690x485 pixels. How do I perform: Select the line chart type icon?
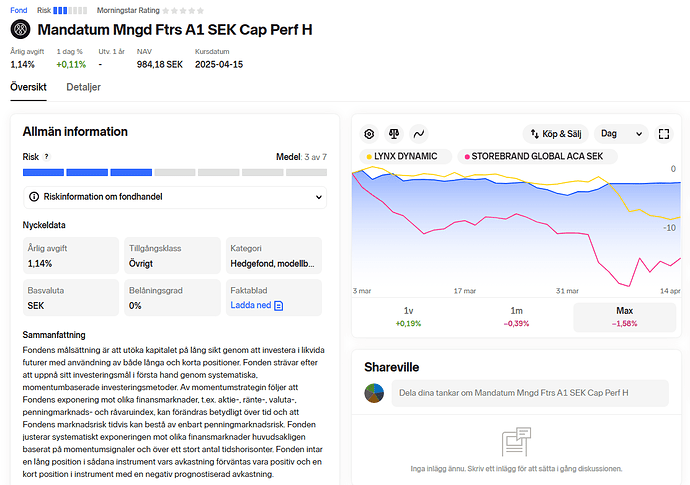pos(419,133)
